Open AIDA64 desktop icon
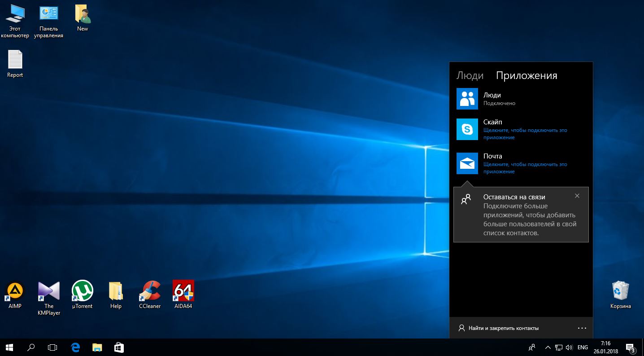Screen dimensions: 644x356 183,291
